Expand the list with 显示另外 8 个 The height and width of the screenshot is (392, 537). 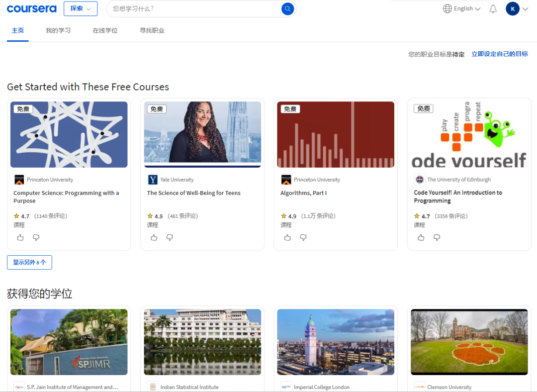coord(29,263)
